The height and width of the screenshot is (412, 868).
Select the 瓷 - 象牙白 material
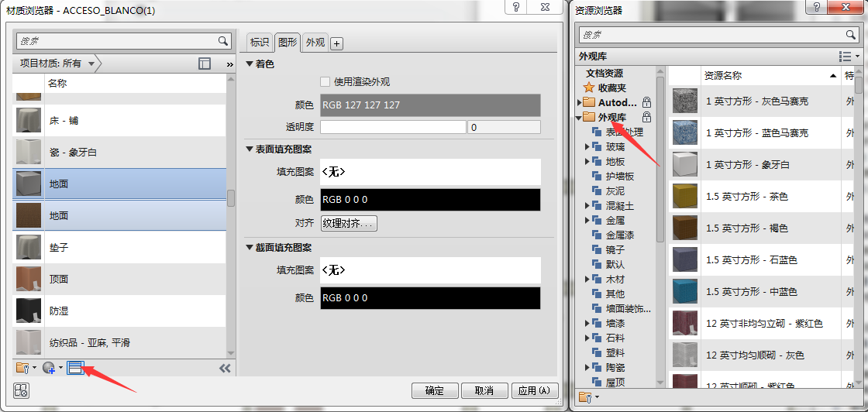pyautogui.click(x=119, y=152)
